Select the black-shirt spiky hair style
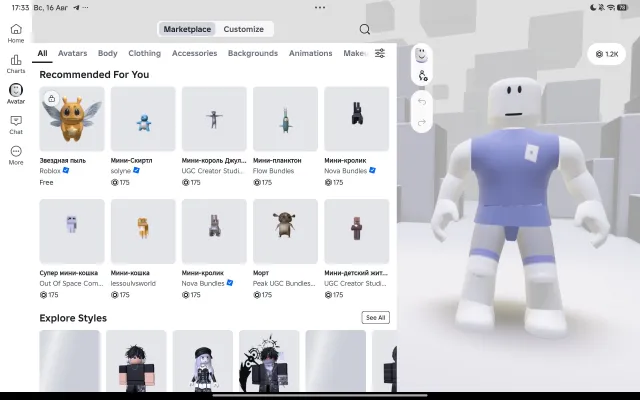Viewport: 640px width, 400px height. [x=136, y=361]
